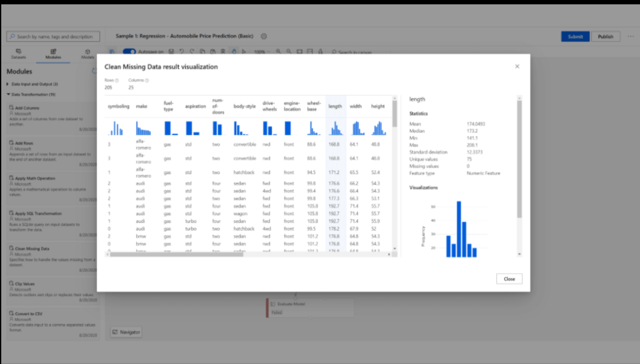This screenshot has height=364, width=640.
Task: Close the result visualization dialog with X
Action: pyautogui.click(x=517, y=66)
